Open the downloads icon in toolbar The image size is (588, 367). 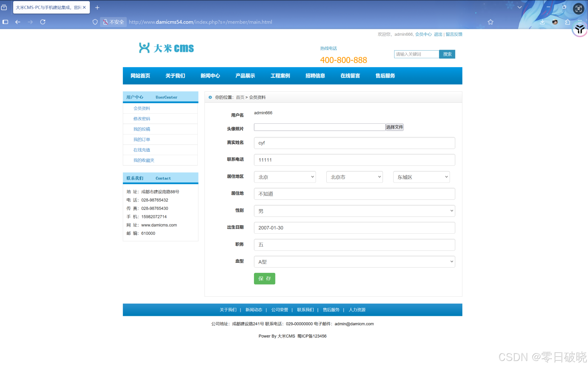(x=542, y=22)
